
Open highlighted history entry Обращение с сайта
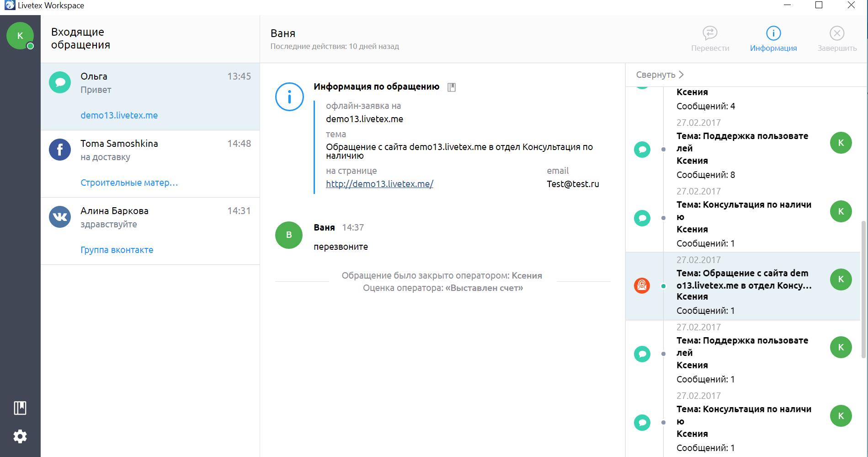(742, 286)
